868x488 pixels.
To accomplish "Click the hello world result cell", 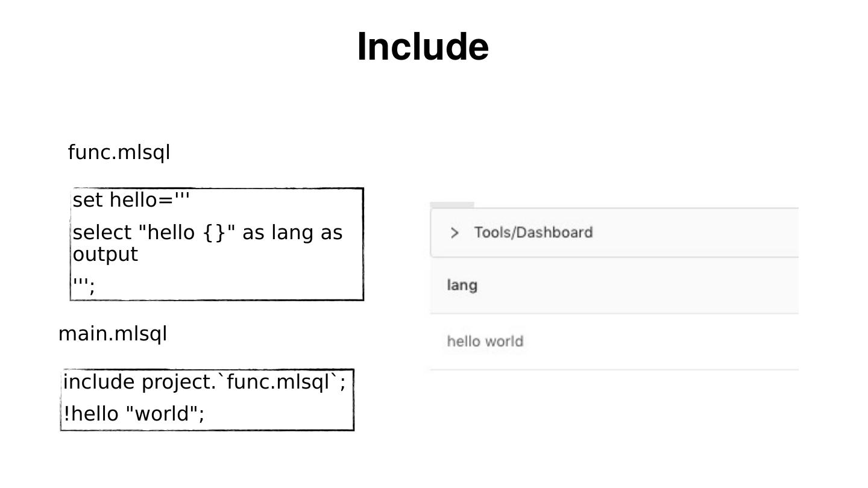I will (x=485, y=342).
